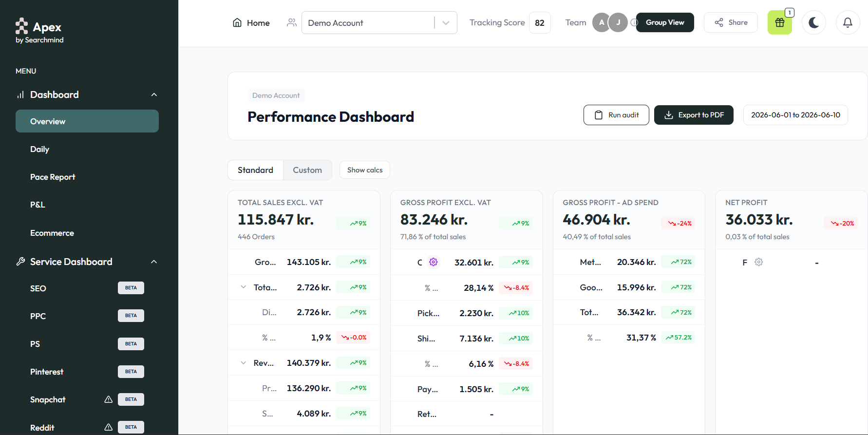Open purple settings gear in Gross Profit card
868x435 pixels.
pos(433,262)
